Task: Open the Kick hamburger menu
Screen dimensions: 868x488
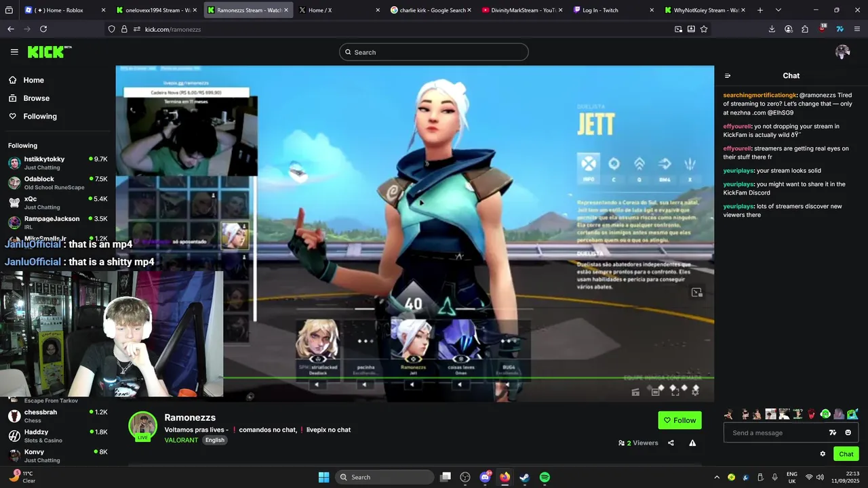Action: point(14,52)
